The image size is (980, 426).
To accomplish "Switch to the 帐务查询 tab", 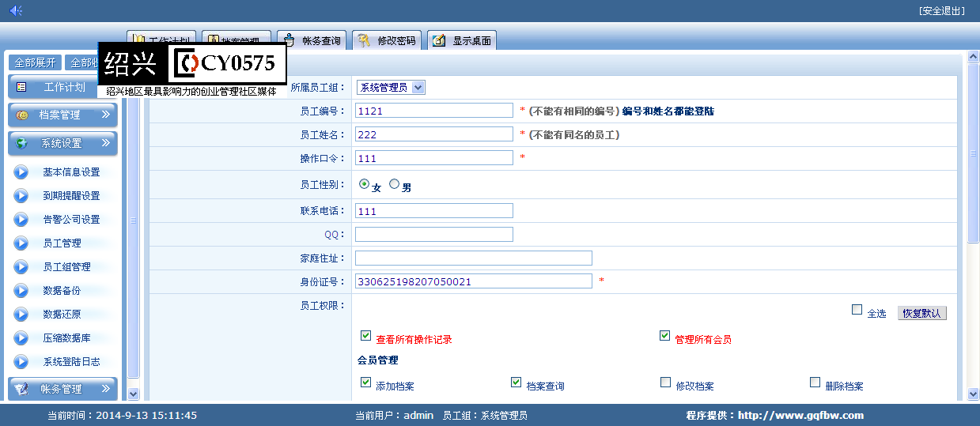I will click(312, 40).
